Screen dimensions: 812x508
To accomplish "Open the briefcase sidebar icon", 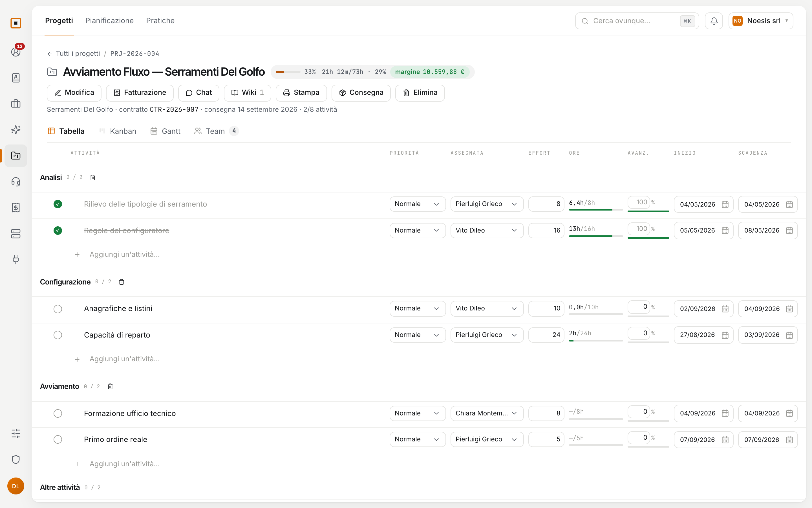I will 16,104.
